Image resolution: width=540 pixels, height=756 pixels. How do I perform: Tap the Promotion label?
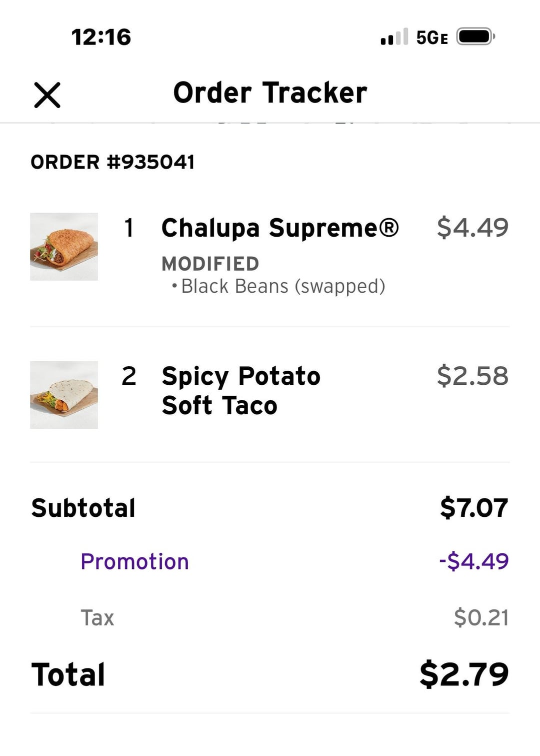pyautogui.click(x=134, y=561)
